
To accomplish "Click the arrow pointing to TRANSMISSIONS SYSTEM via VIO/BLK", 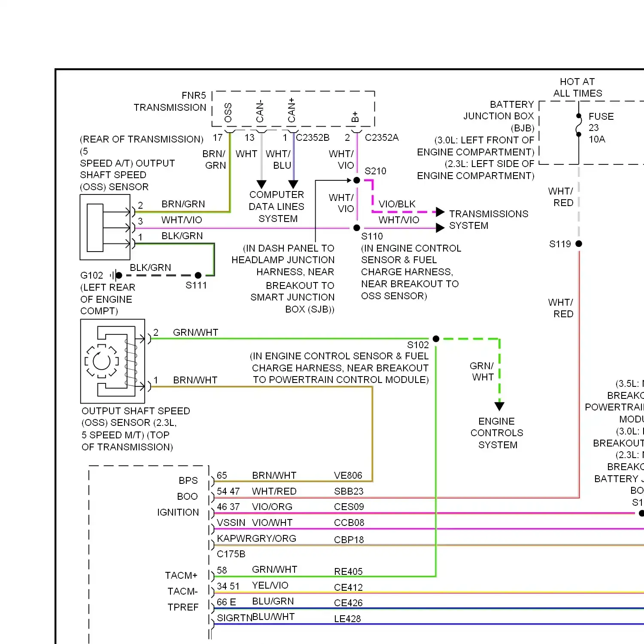I will pyautogui.click(x=440, y=212).
